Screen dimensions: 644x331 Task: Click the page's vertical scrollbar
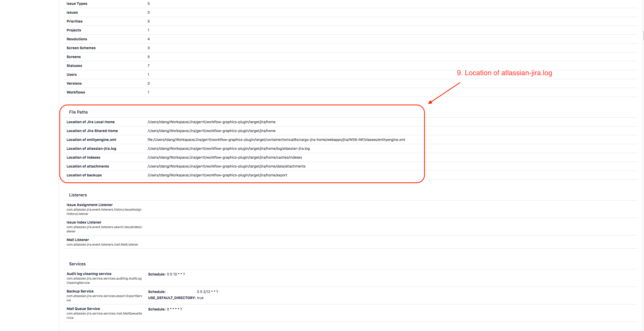coord(643,35)
